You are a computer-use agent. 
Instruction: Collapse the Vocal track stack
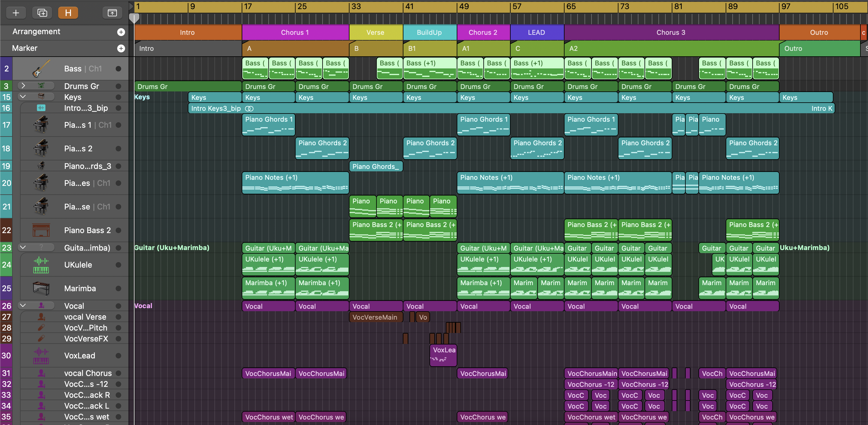click(x=23, y=305)
